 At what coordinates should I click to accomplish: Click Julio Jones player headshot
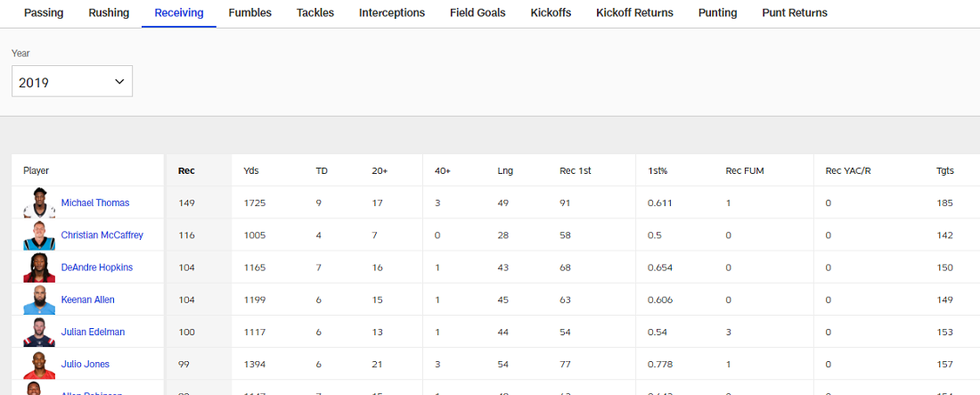(39, 364)
